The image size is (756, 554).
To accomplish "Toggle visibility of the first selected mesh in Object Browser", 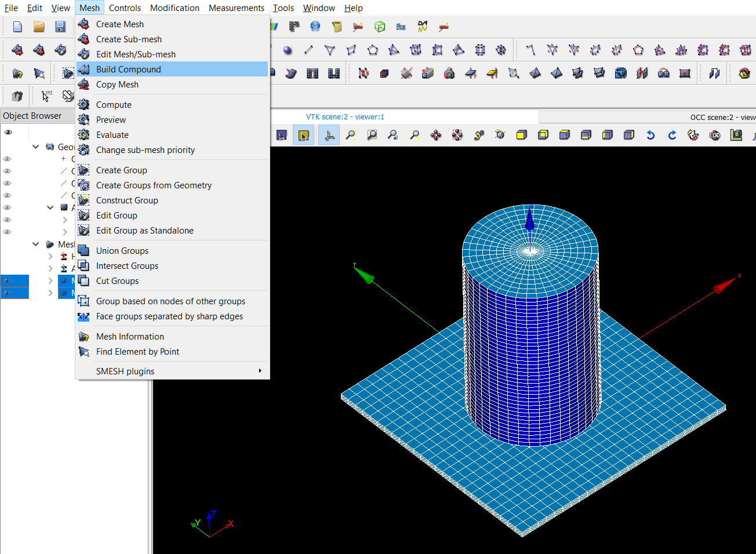I will pyautogui.click(x=8, y=280).
